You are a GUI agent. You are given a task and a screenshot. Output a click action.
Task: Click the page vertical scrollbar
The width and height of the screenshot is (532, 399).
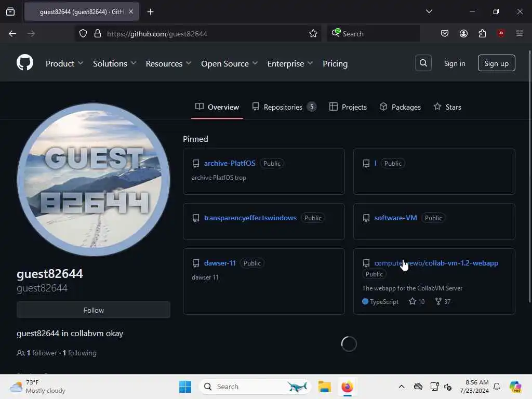(x=529, y=177)
